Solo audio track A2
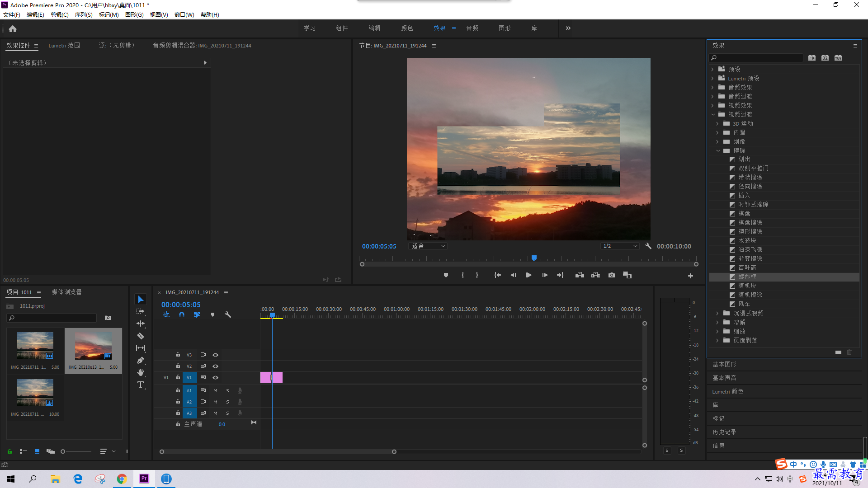This screenshot has height=488, width=868. pos(227,402)
